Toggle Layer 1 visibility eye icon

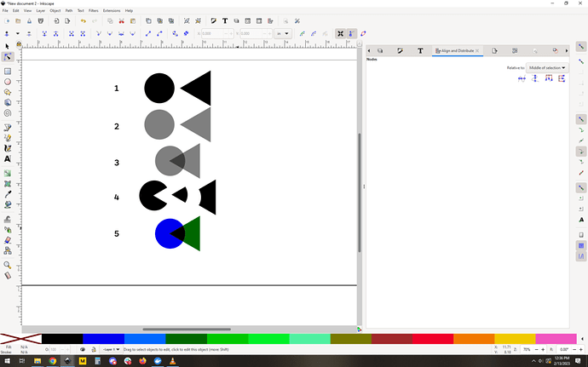[x=82, y=349]
